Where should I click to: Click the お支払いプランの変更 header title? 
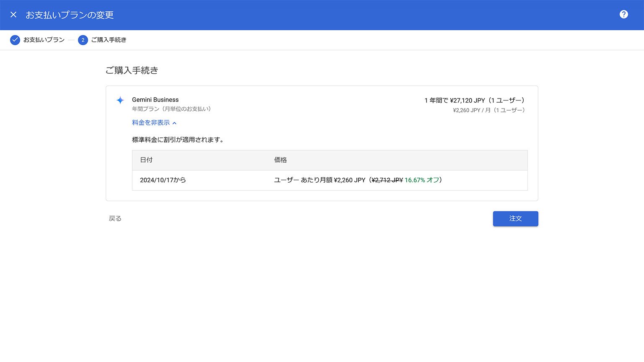click(70, 15)
